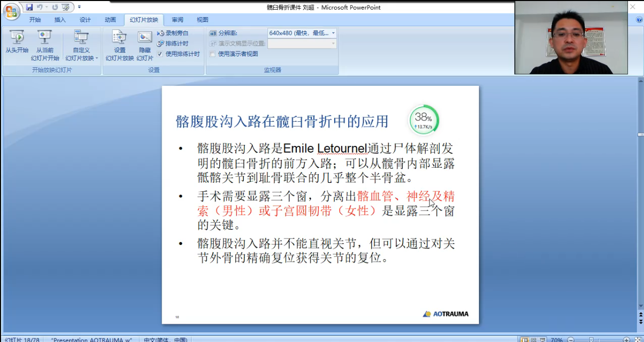This screenshot has height=342, width=644.
Task: Click Rehearse Timings (排练计时)
Action: [173, 43]
